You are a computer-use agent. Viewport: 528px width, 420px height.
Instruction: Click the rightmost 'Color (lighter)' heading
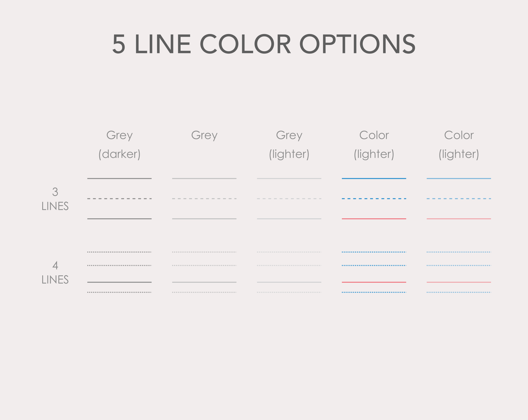[x=459, y=145]
